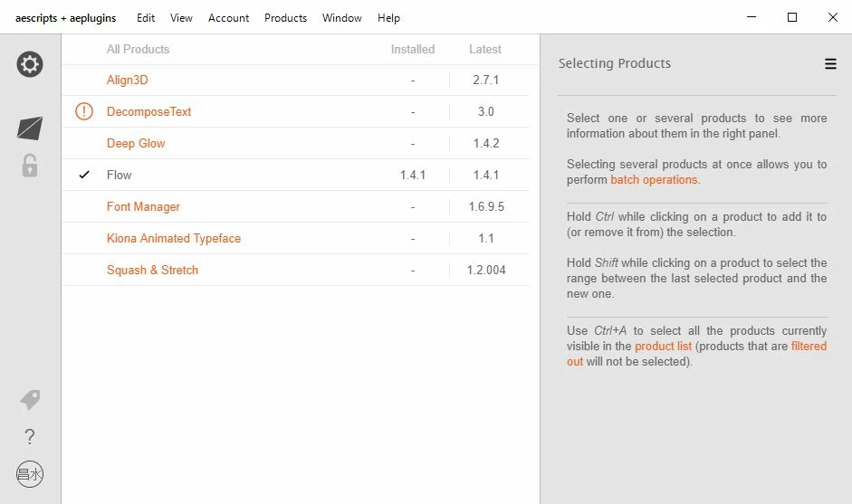Click the Selecting Products panel title
This screenshot has height=504, width=852.
pyautogui.click(x=615, y=63)
